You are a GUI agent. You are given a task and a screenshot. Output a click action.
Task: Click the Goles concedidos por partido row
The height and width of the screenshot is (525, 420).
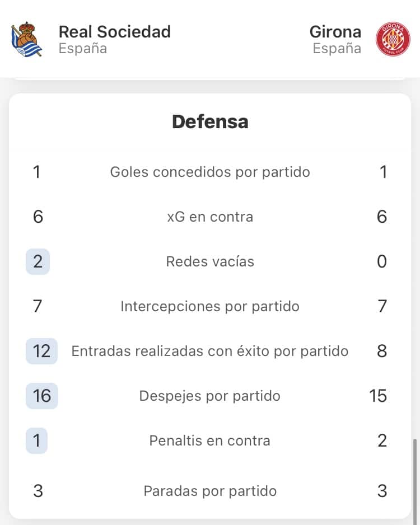(210, 172)
